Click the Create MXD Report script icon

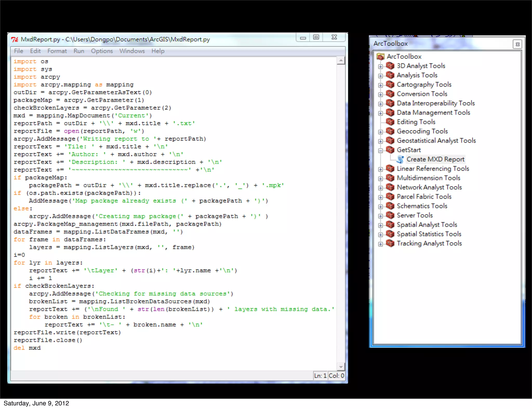click(400, 159)
